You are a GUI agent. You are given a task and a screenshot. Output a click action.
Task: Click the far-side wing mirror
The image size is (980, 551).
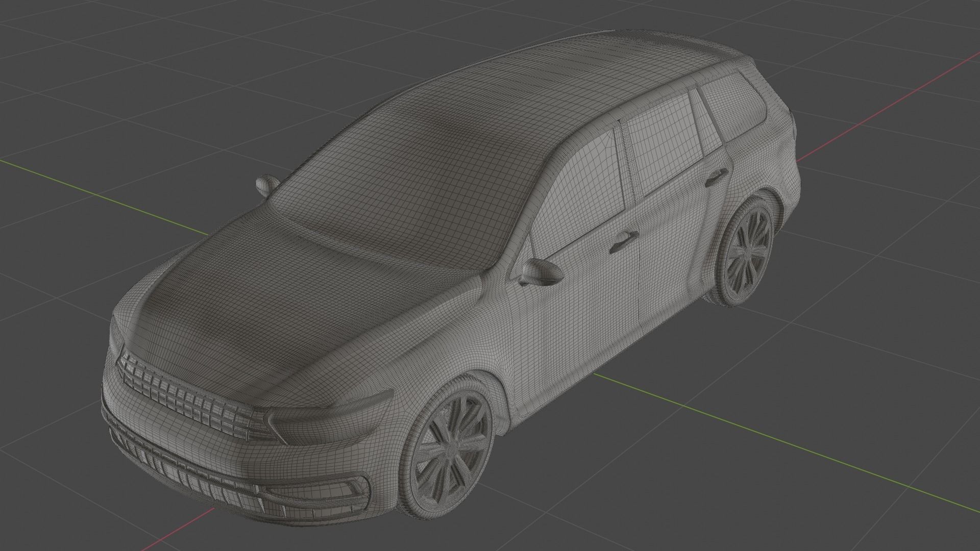[x=267, y=185]
